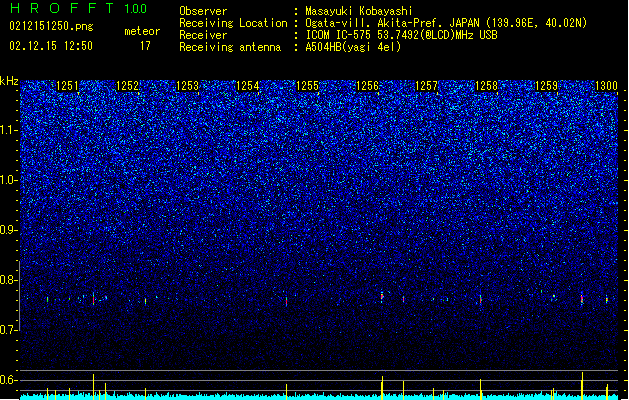Click the 1.0 kHz frequency label

point(9,180)
